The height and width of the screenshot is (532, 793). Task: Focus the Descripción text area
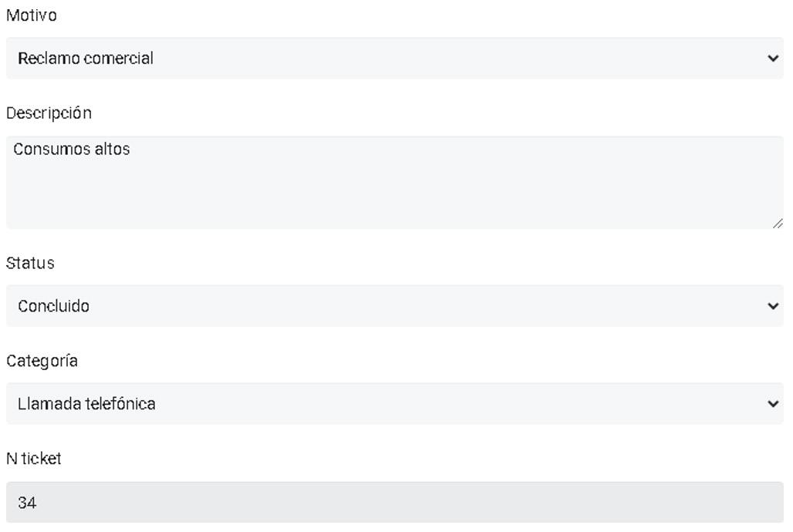pos(394,183)
